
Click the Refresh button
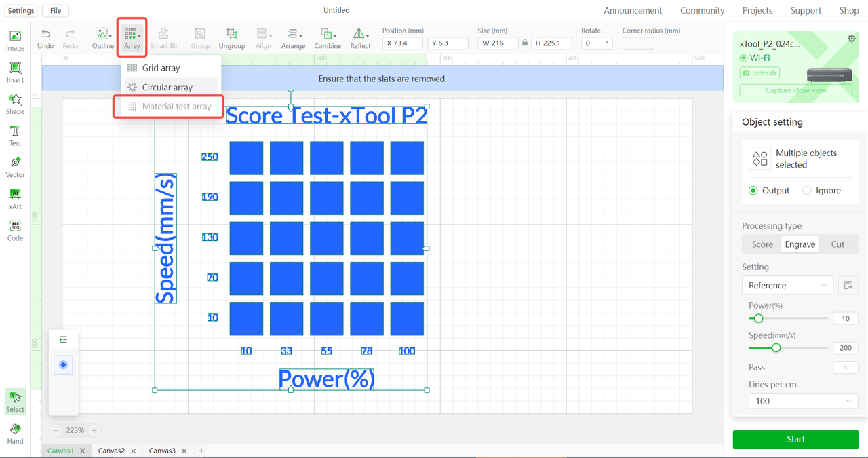(759, 73)
